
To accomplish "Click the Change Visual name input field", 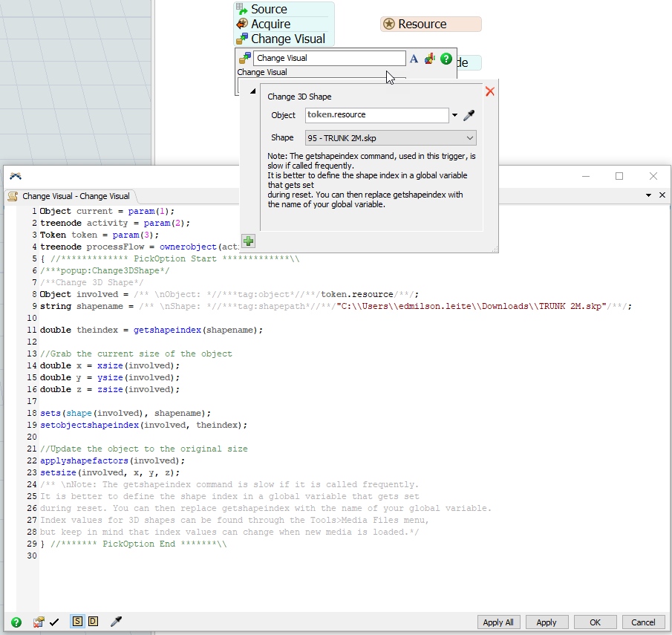I will point(329,58).
